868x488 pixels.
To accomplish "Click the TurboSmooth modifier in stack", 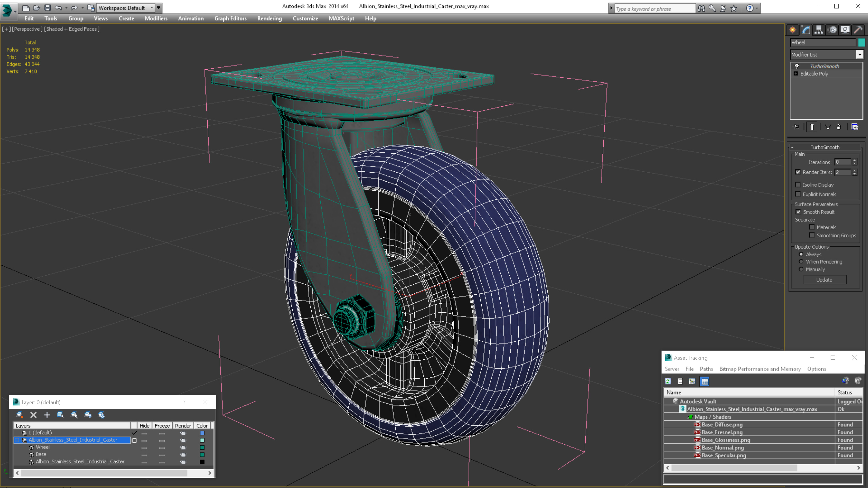I will pyautogui.click(x=825, y=66).
